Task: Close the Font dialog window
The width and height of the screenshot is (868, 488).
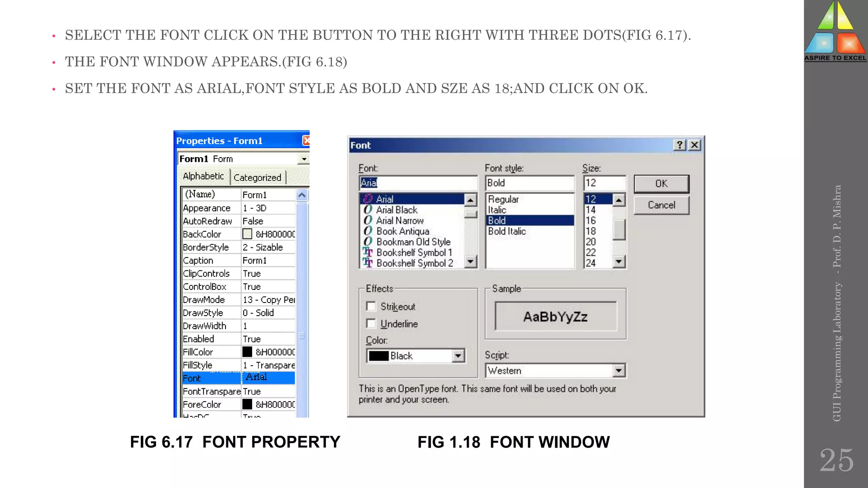Action: coord(695,145)
